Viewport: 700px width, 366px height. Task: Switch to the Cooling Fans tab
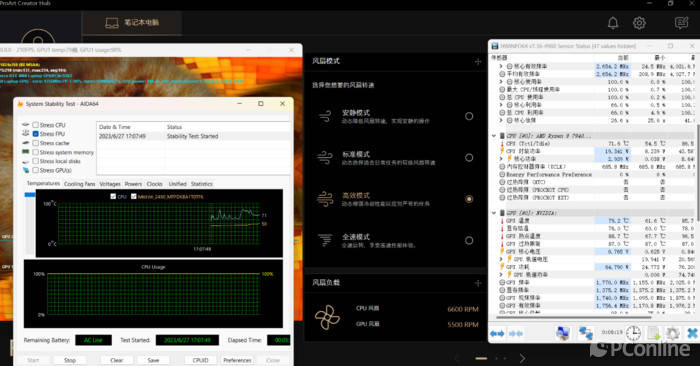point(79,184)
